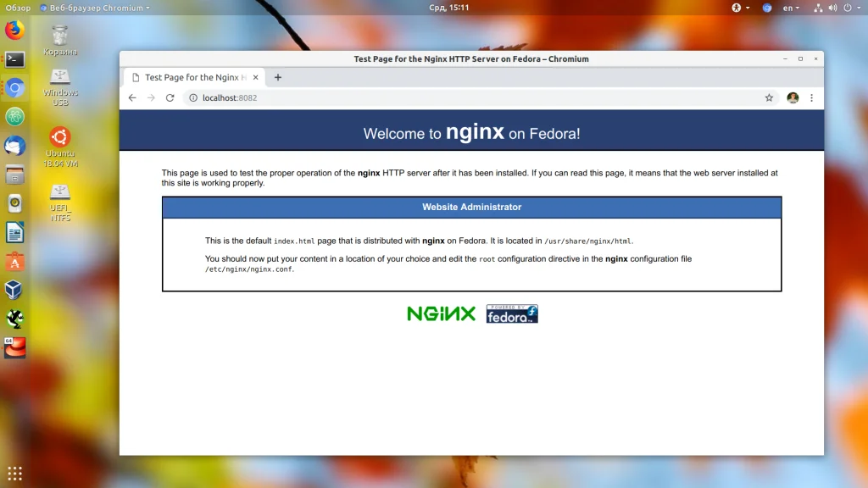Open the en keyboard layout dropdown

791,8
